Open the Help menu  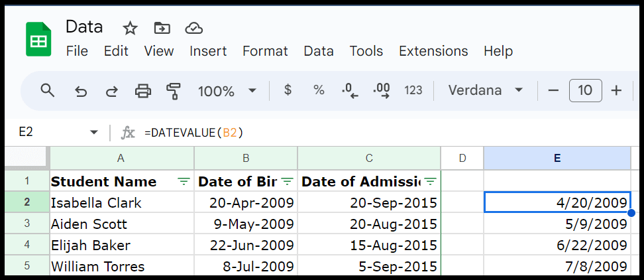498,51
